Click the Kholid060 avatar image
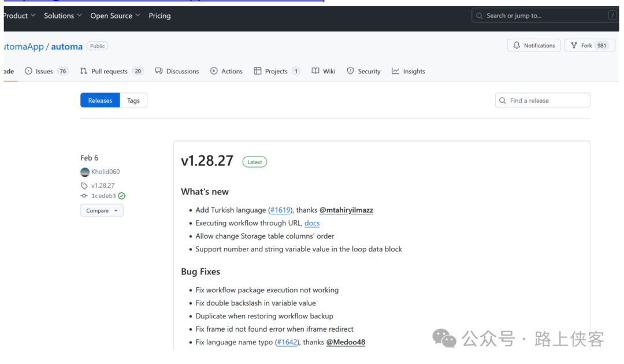Image resolution: width=624 pixels, height=364 pixels. [x=85, y=172]
